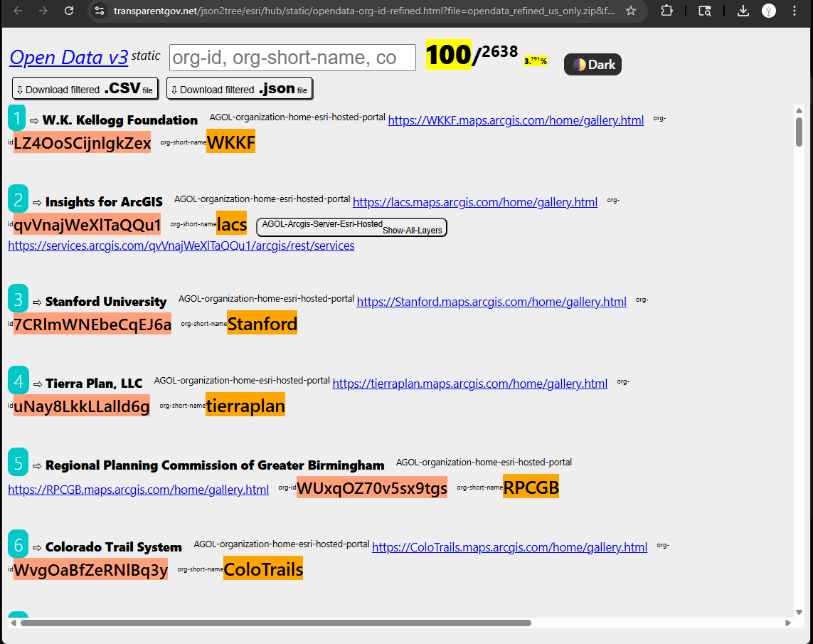Click the vertical scrollbar down arrow
Viewport: 813px width, 644px height.
799,613
